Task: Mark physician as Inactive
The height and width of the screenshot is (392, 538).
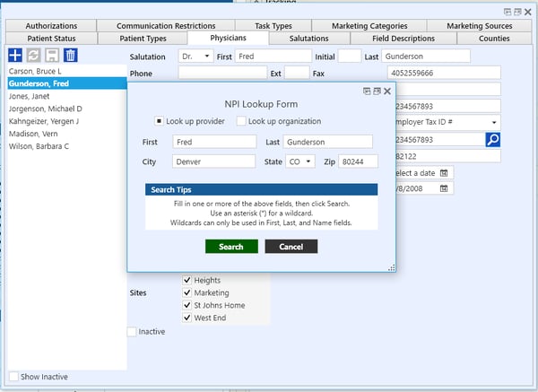Action: click(132, 332)
